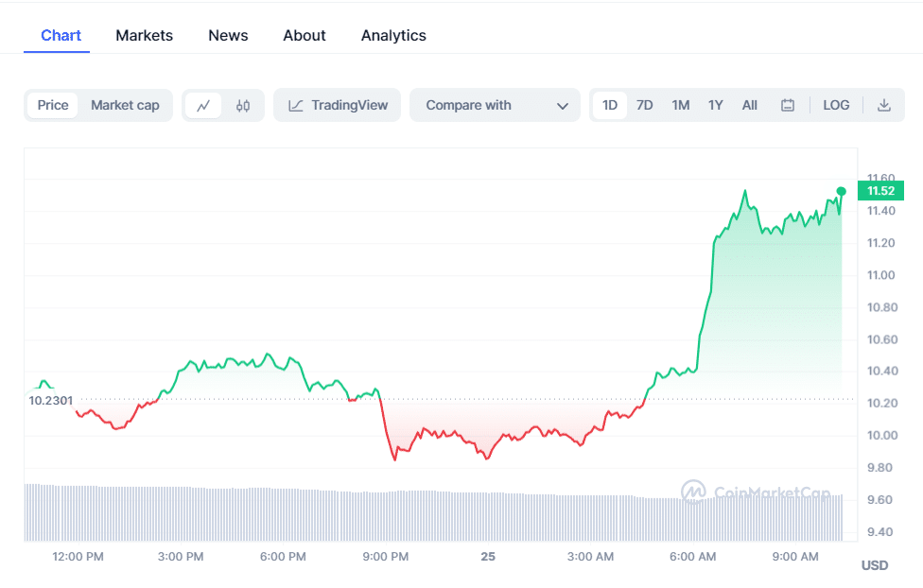Open the Markets tab
The image size is (923, 588).
coord(144,35)
